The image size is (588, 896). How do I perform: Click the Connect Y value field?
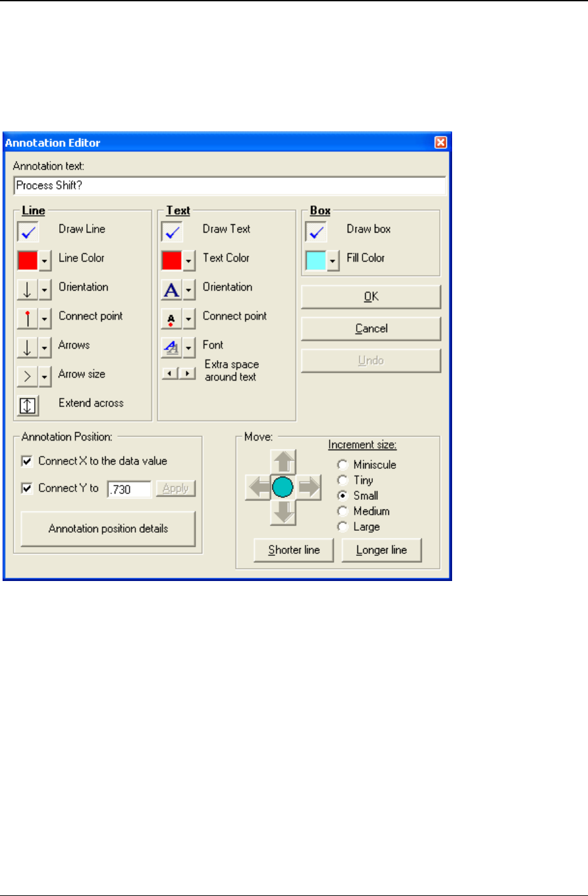[x=129, y=489]
